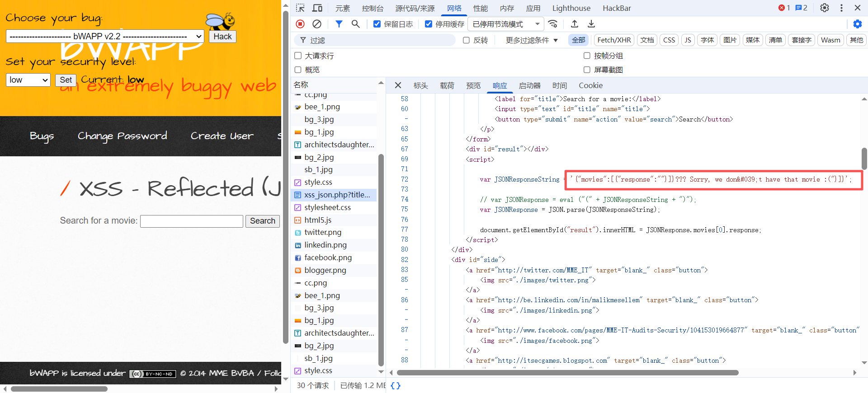Open the Change Password link
Image resolution: width=868 pixels, height=393 pixels.
(122, 136)
